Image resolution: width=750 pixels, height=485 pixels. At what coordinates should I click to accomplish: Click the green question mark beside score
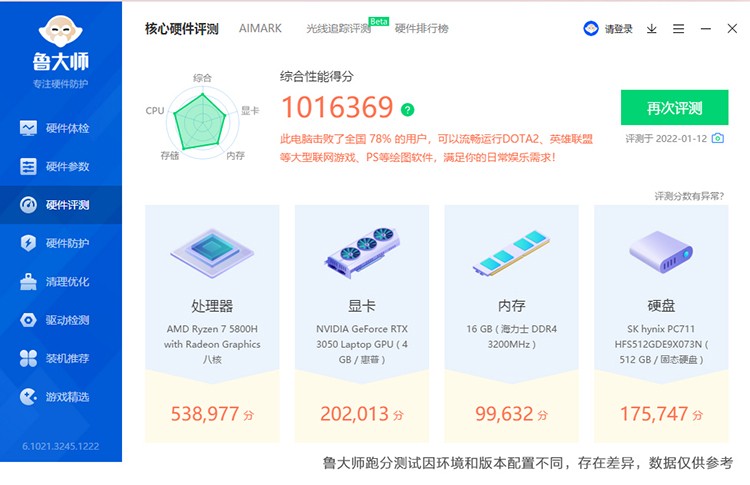pos(408,110)
